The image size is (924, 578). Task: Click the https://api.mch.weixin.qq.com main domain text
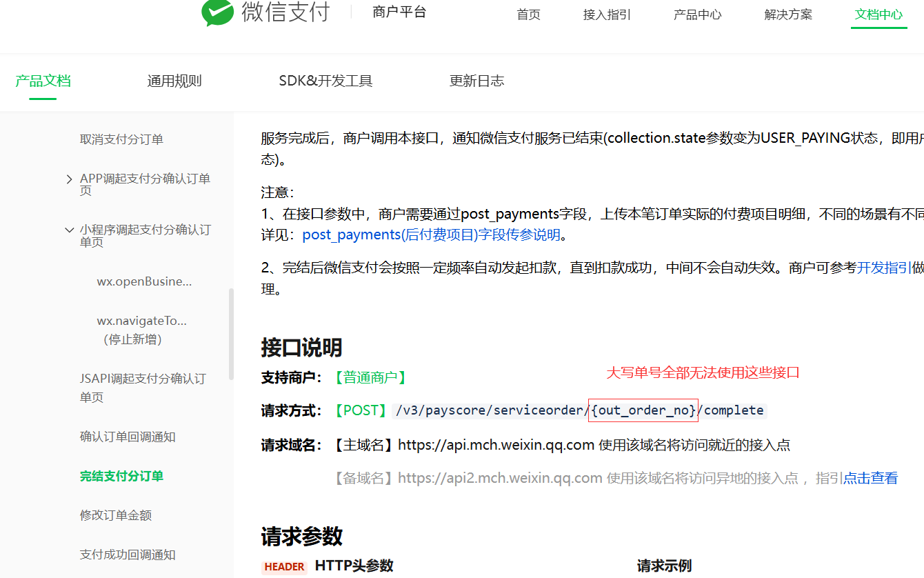(x=496, y=445)
